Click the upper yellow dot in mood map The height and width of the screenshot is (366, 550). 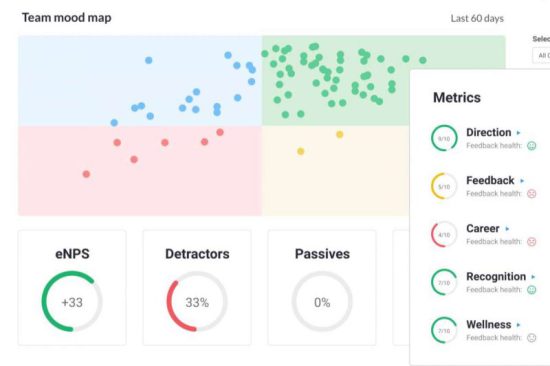[340, 134]
